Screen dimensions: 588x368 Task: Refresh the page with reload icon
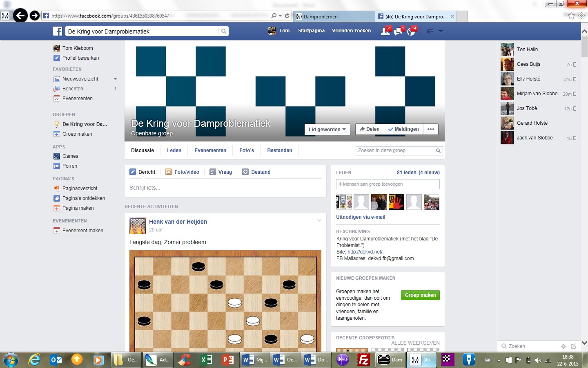(x=287, y=16)
